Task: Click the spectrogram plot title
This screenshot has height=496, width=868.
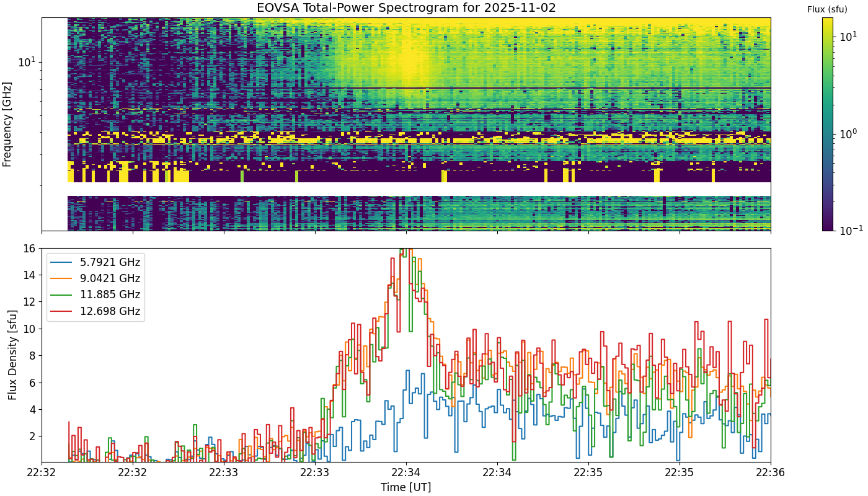Action: pos(406,8)
